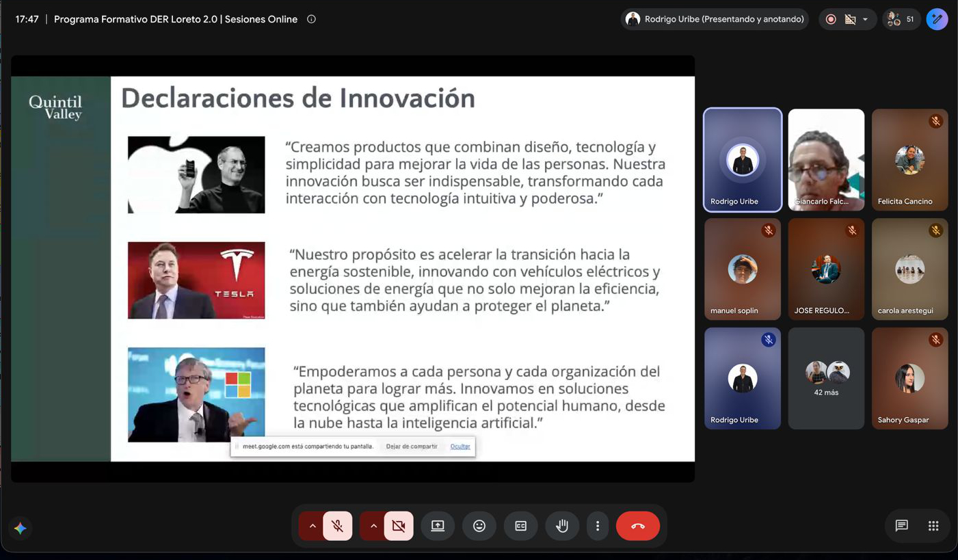Open the activities grid icon
This screenshot has width=958, height=560.
pyautogui.click(x=933, y=526)
